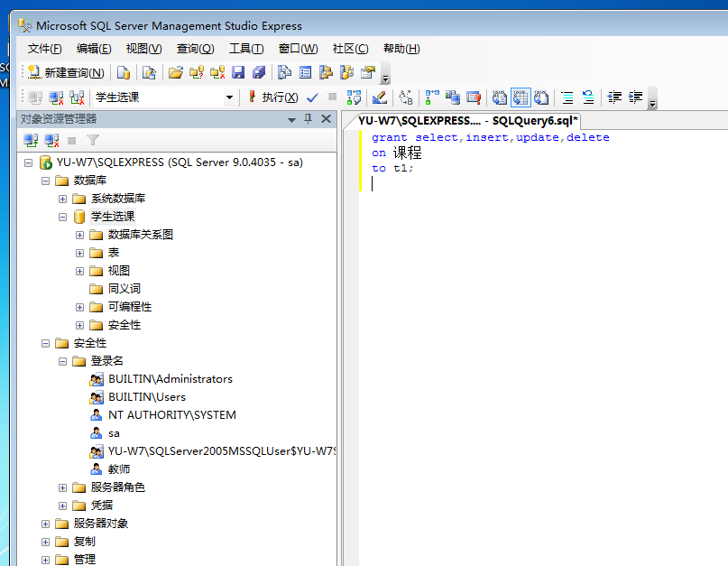
Task: Click the Parse checkmark icon
Action: (x=312, y=97)
